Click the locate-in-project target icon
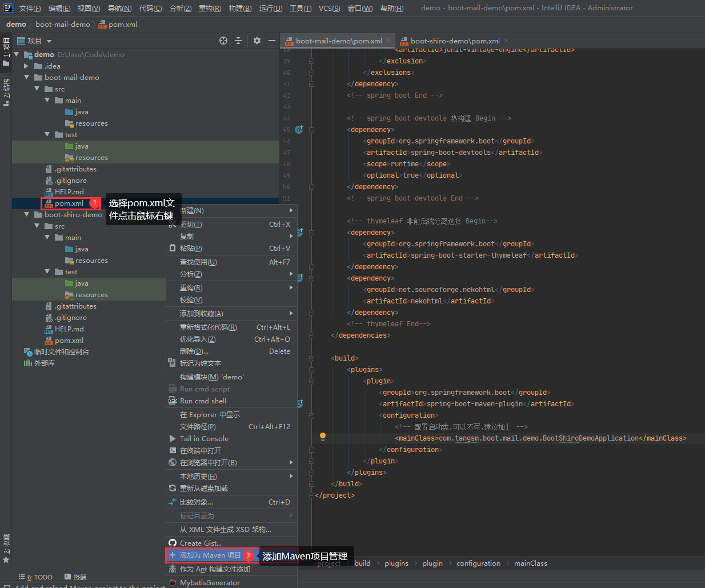Viewport: 705px width, 588px height. pyautogui.click(x=223, y=41)
